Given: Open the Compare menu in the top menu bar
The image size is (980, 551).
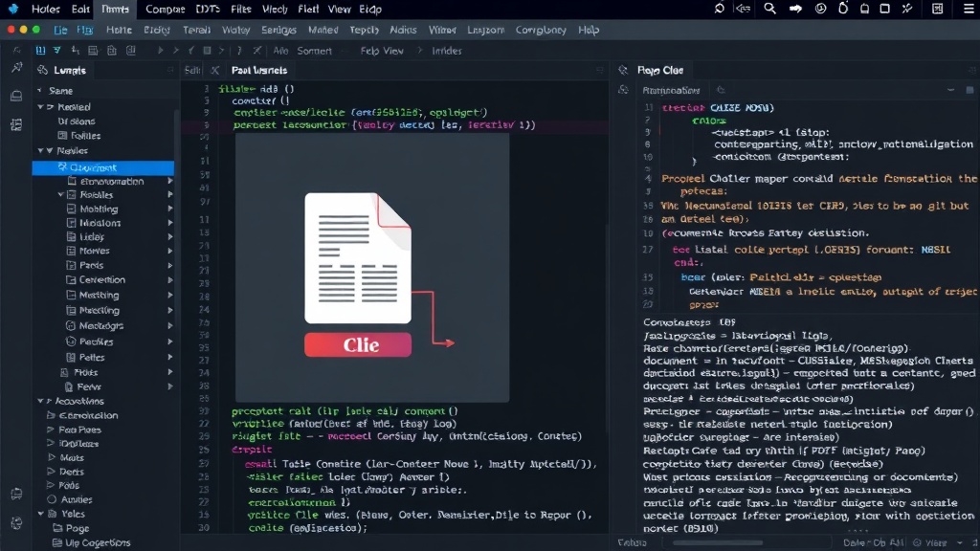Looking at the screenshot, I should (165, 9).
